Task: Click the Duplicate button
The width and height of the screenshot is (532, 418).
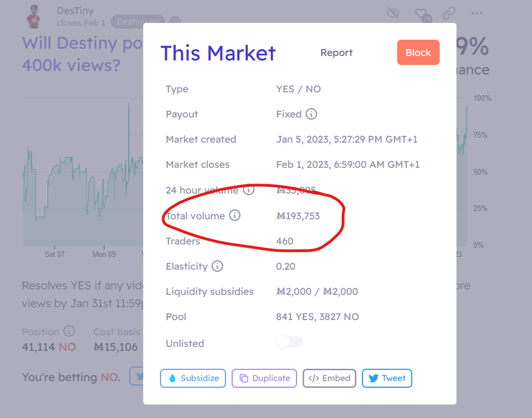Action: (264, 378)
